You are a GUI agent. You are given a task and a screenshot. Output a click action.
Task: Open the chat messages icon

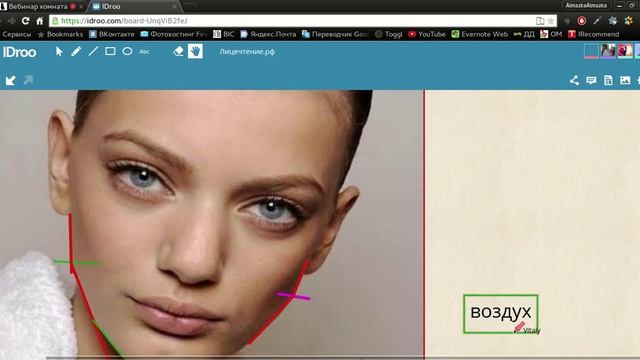click(591, 80)
